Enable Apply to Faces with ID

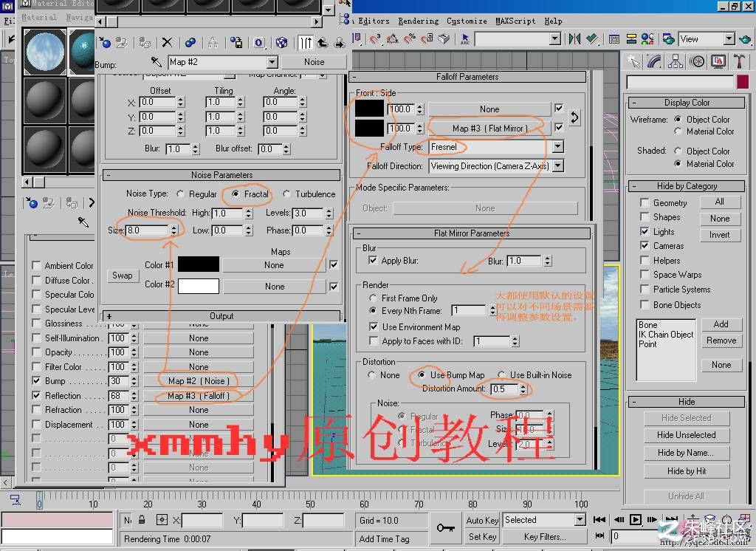pyautogui.click(x=373, y=341)
